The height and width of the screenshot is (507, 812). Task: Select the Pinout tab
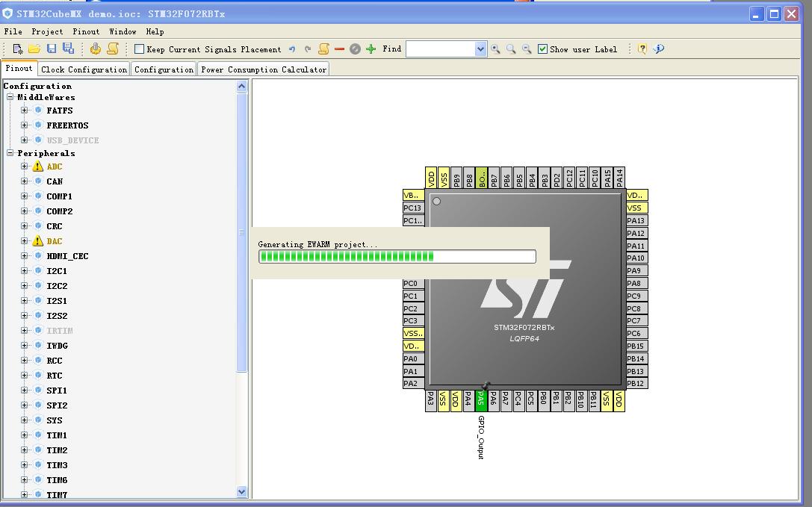point(19,69)
